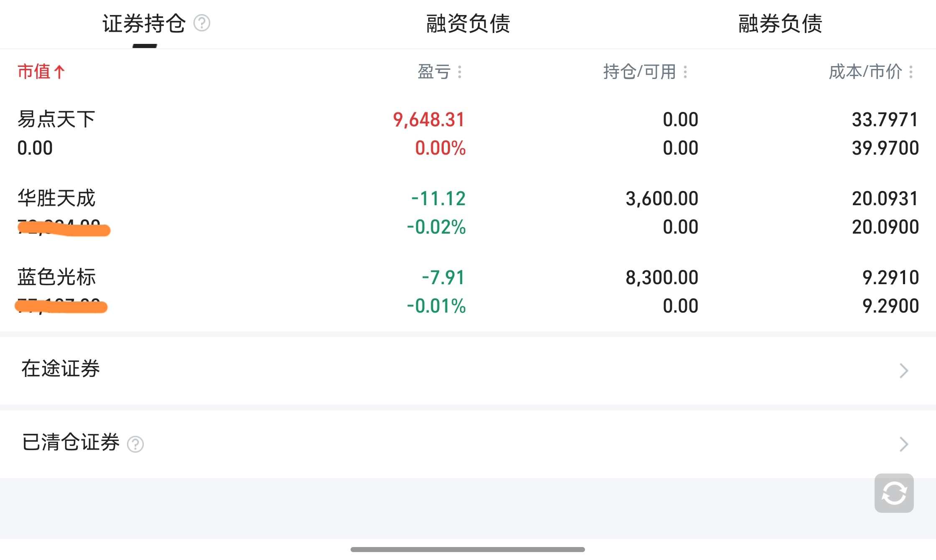Tap 易点天下 profit value 9,648.31

429,120
